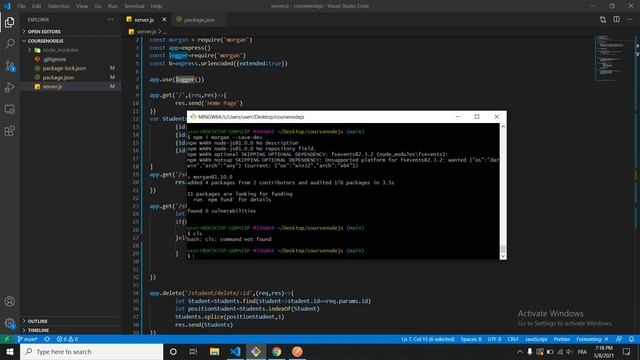Expand the Outline section
Screen dimensions: 640x360
click(x=38, y=321)
